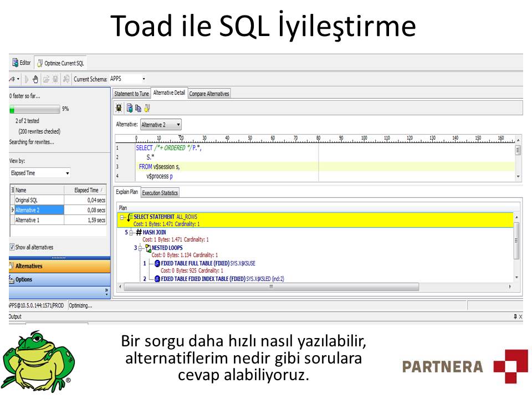Image resolution: width=532 pixels, height=399 pixels.
Task: Collapse the SELECT STATEMENT node in Explain Plan
Action: click(121, 217)
